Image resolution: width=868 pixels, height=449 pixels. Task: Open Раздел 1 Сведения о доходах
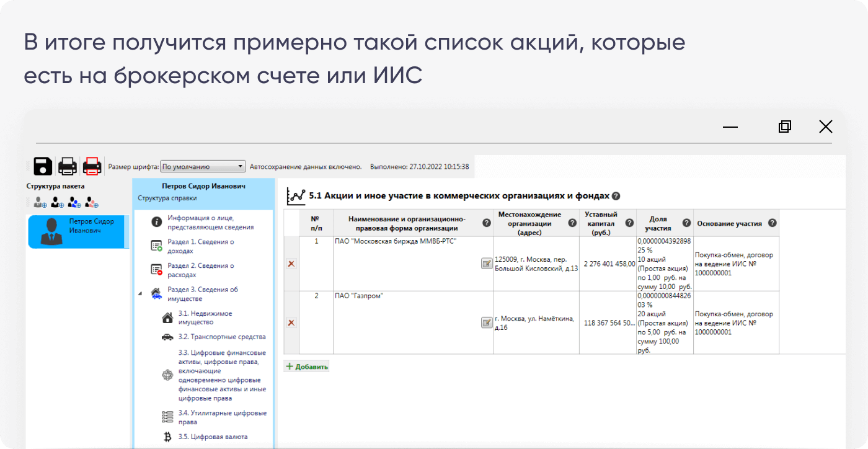coord(200,246)
